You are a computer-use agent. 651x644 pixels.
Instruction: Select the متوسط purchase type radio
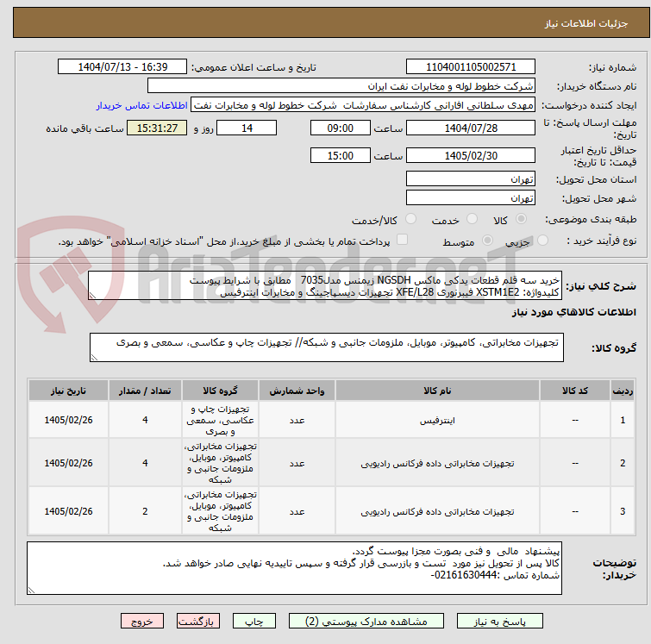[x=487, y=240]
